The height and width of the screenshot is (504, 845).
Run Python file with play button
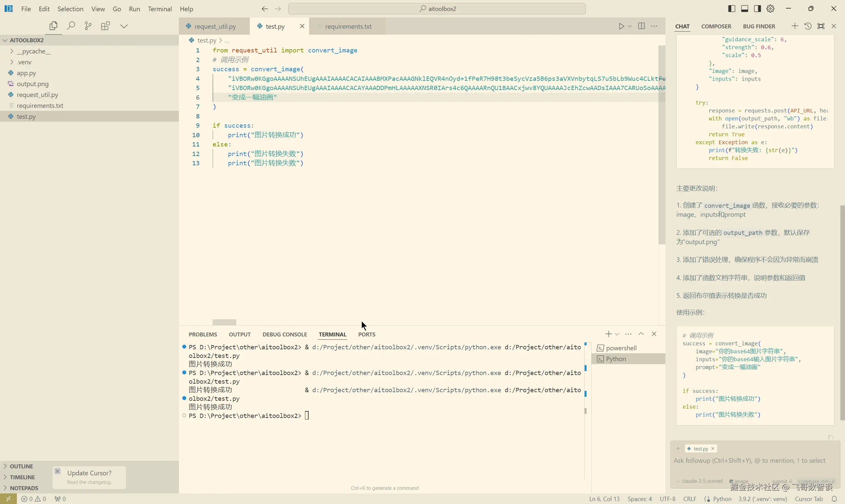(622, 26)
